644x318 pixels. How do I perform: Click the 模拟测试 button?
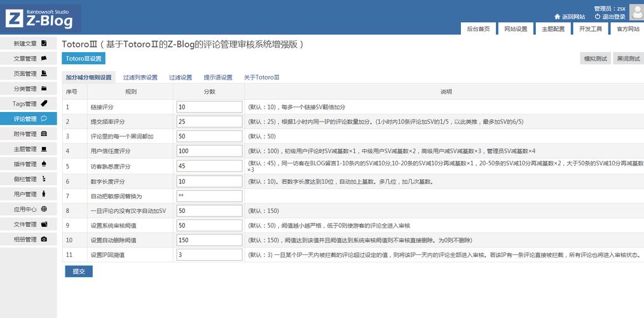[595, 59]
